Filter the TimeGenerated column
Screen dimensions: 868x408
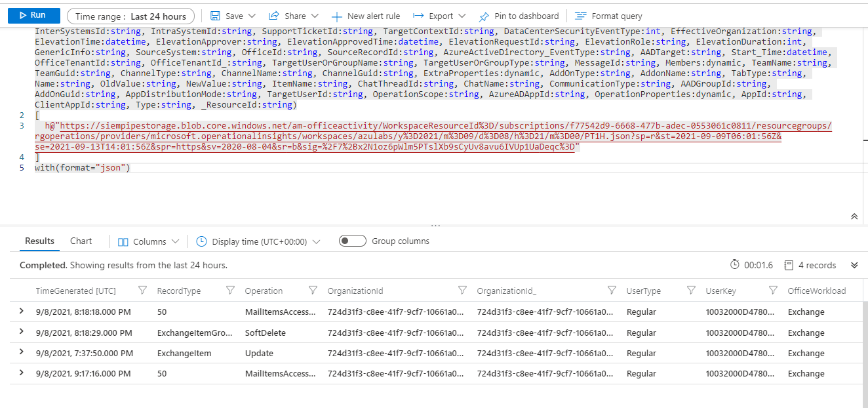143,291
